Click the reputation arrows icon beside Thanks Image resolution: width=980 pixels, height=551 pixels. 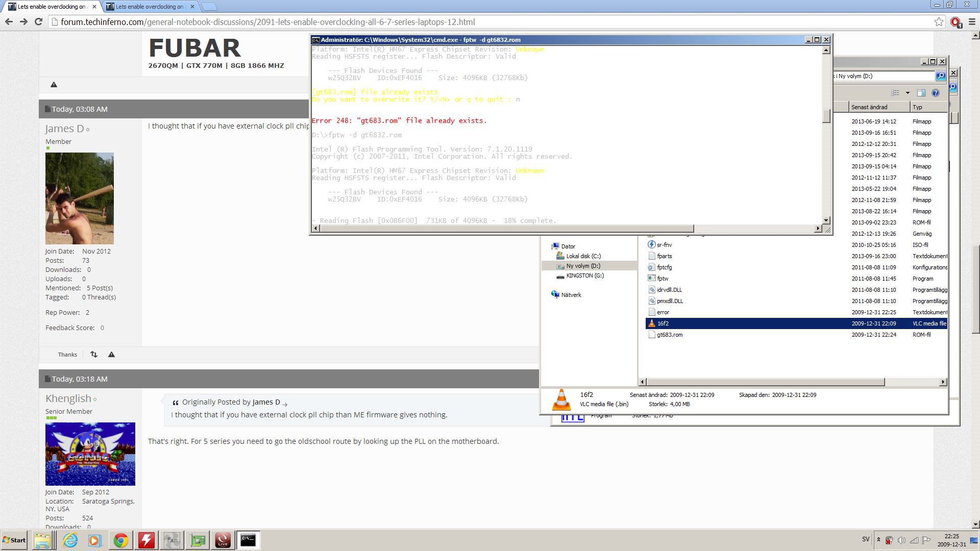[94, 355]
